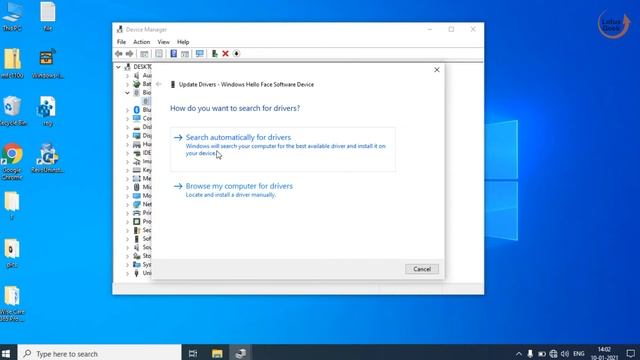This screenshot has height=360, width=640.
Task: Open the File menu
Action: coord(121,42)
